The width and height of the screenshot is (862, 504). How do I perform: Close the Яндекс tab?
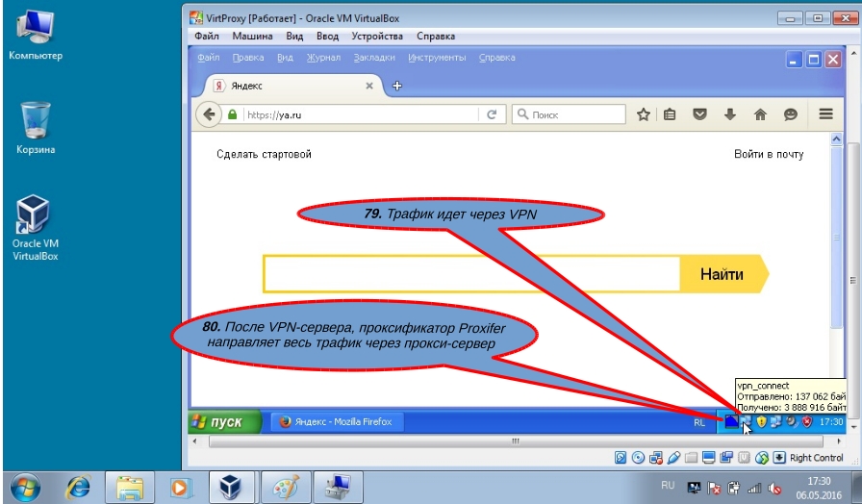[369, 86]
